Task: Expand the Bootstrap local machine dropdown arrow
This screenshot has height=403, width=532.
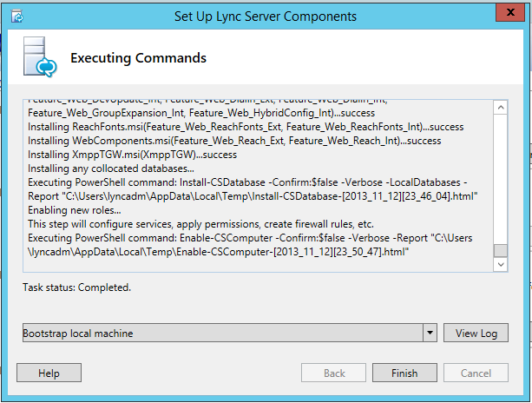Action: (430, 333)
